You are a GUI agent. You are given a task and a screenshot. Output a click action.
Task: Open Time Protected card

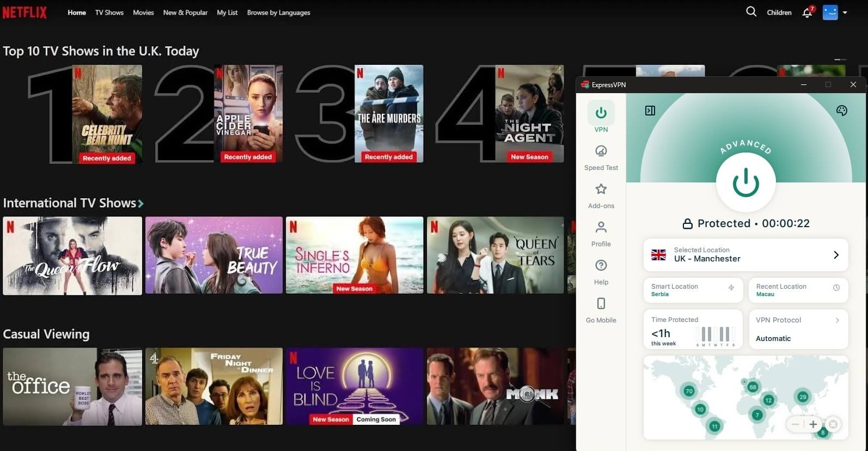click(693, 330)
